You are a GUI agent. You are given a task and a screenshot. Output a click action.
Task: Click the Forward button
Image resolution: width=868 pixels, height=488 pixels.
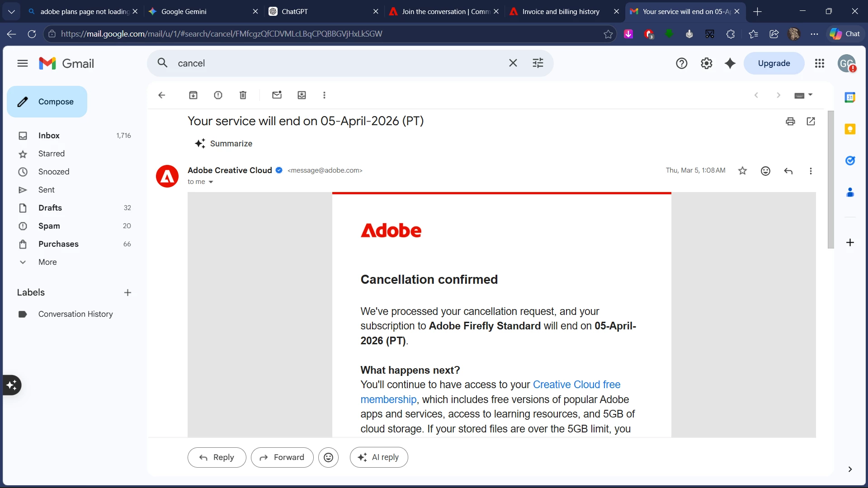[282, 457]
